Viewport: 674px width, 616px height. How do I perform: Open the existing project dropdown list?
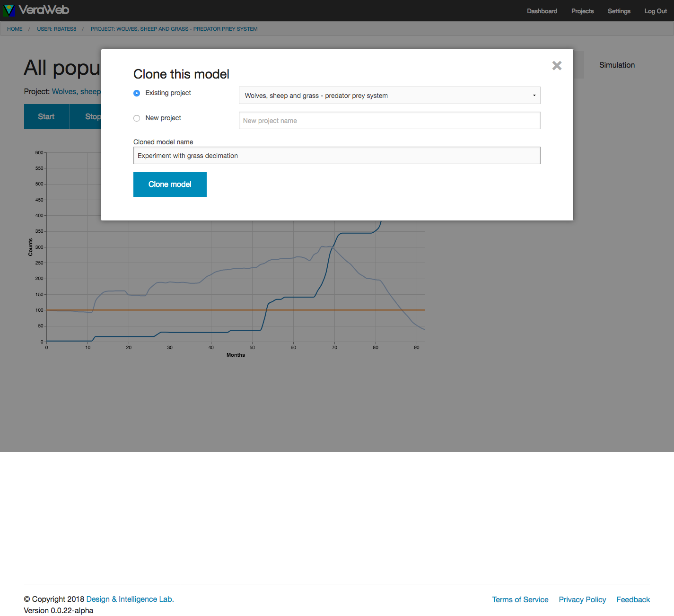coord(389,96)
